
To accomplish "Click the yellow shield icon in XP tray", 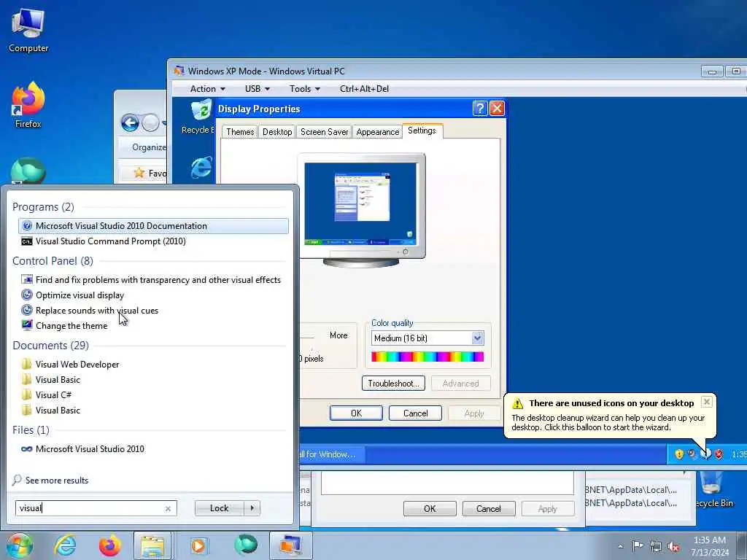I will click(679, 454).
